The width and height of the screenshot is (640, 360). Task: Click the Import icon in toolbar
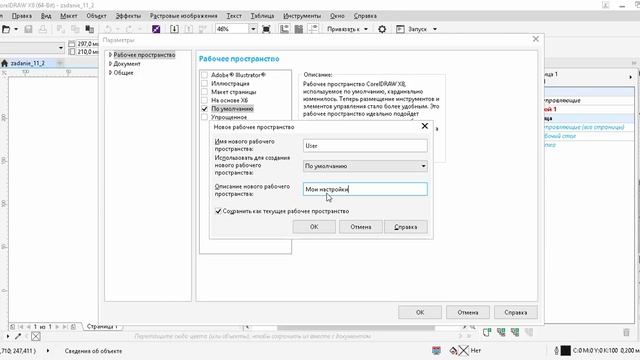pyautogui.click(x=174, y=29)
